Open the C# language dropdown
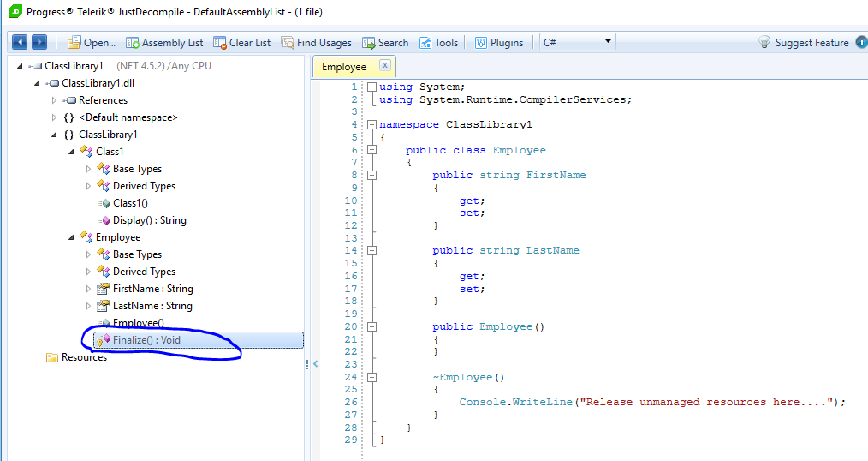Screen dimensions: 868x461 pos(577,42)
